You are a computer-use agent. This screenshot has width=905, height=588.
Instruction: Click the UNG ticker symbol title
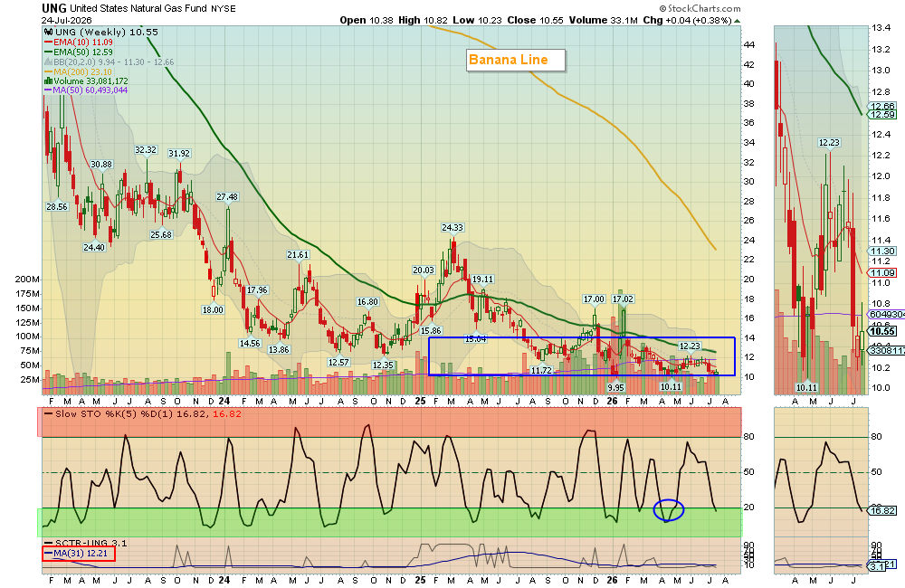(54, 8)
